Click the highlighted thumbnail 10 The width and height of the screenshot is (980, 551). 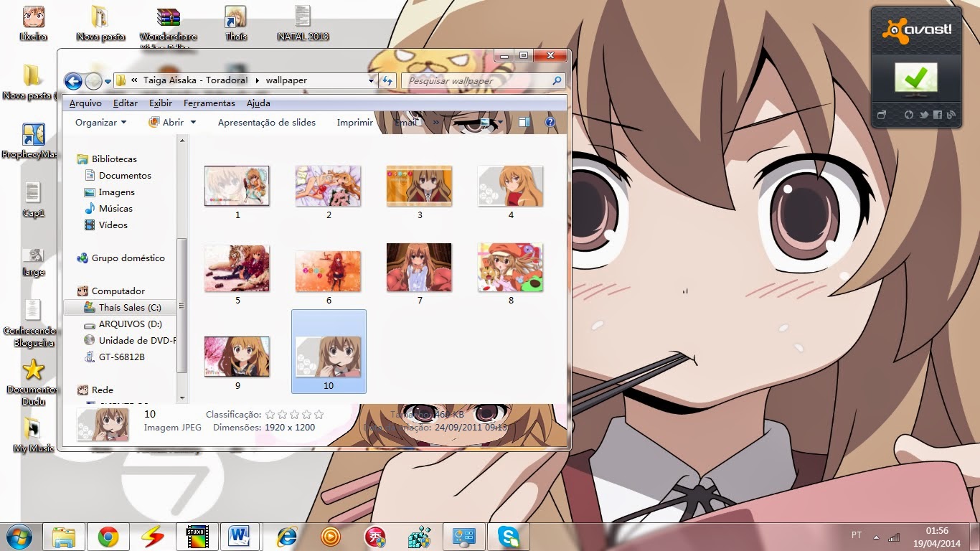329,352
